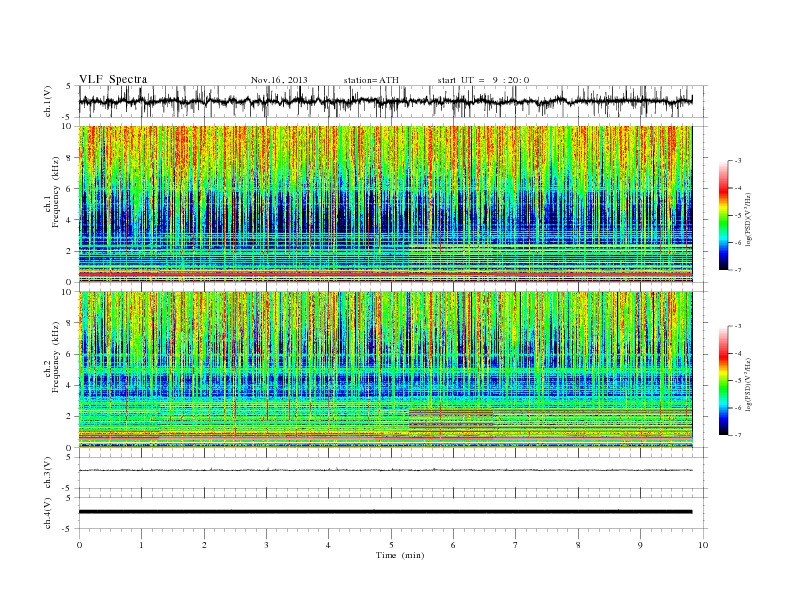Click the ch.3 voltage waveform line

pyautogui.click(x=385, y=470)
